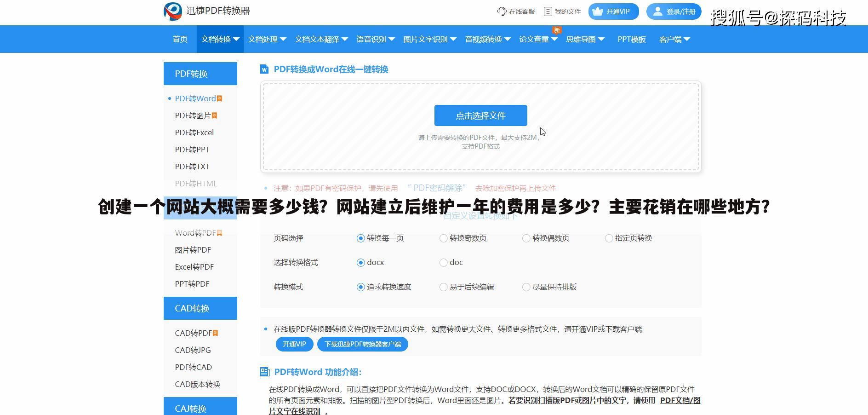This screenshot has height=415, width=868.
Task: Click the crown icon on 开通VIP
Action: coord(598,12)
